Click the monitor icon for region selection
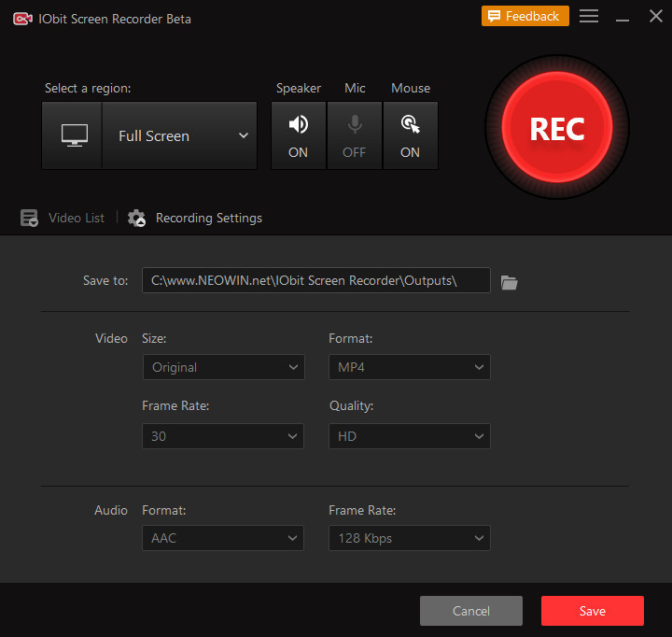Screen dimensions: 672x637 pyautogui.click(x=73, y=135)
